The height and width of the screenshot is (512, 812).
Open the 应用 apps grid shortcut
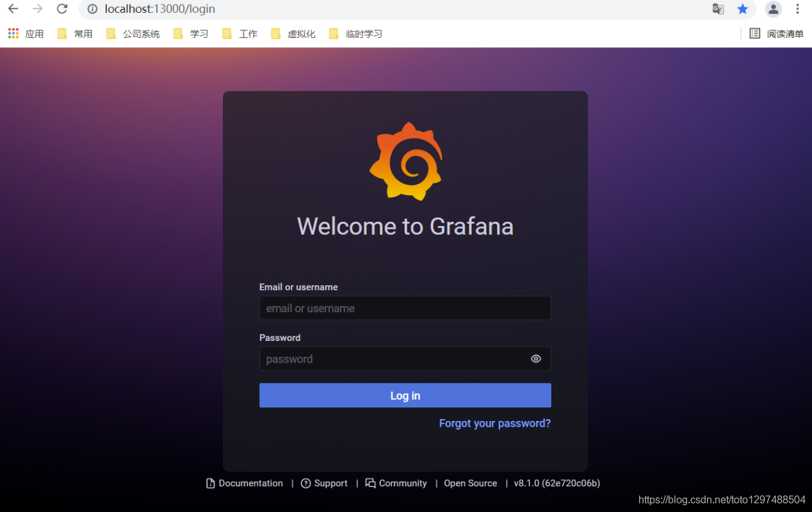[26, 34]
